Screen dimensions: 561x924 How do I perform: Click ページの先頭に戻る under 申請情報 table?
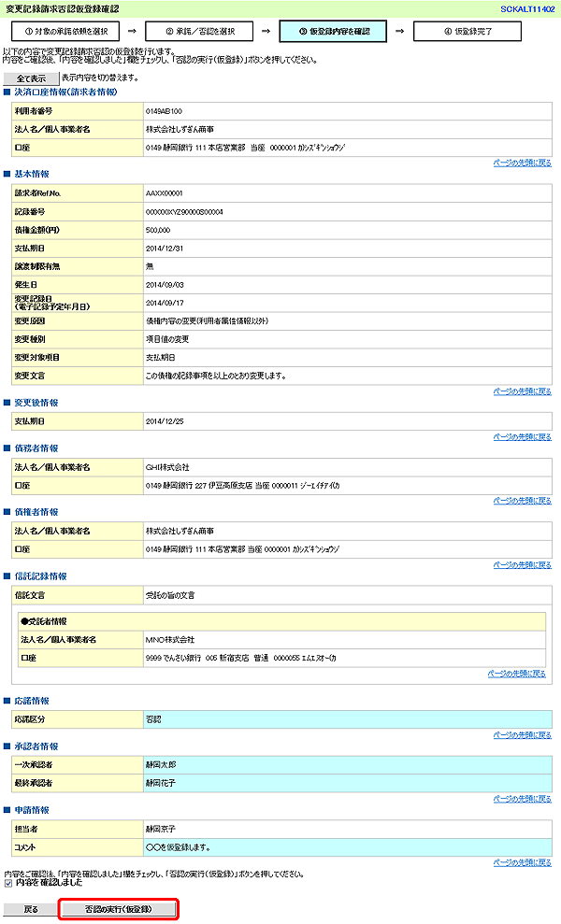[x=522, y=862]
